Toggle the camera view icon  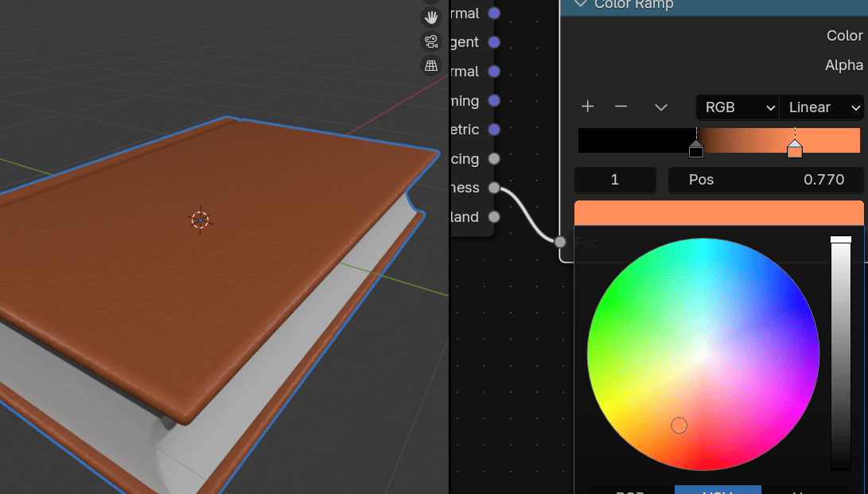point(431,41)
